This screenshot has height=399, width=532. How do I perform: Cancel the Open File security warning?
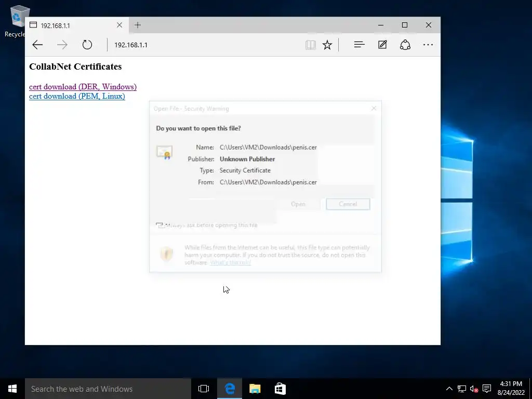point(348,204)
